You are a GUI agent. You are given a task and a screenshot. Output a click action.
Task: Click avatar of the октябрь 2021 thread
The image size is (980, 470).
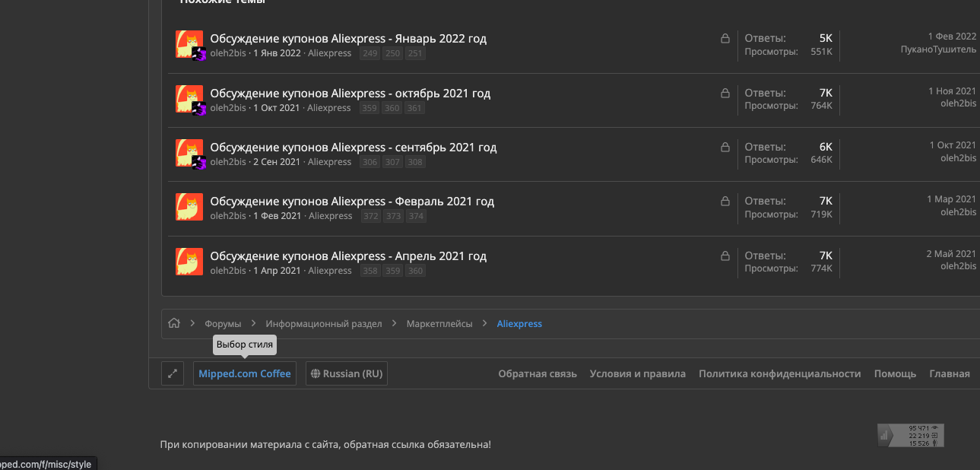point(189,99)
